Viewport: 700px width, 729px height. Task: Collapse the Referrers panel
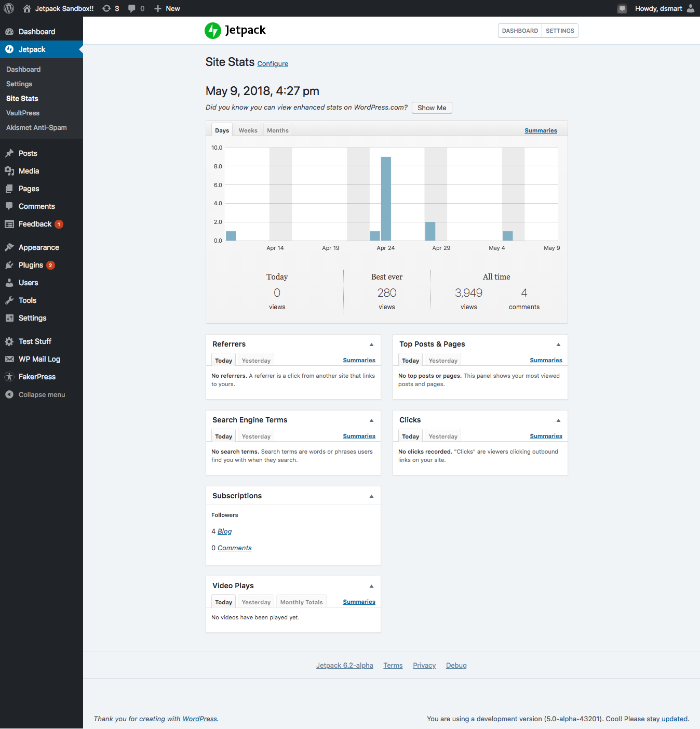pos(371,344)
